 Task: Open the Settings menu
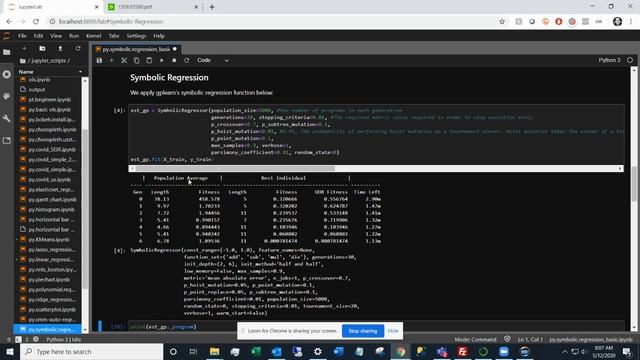point(136,36)
